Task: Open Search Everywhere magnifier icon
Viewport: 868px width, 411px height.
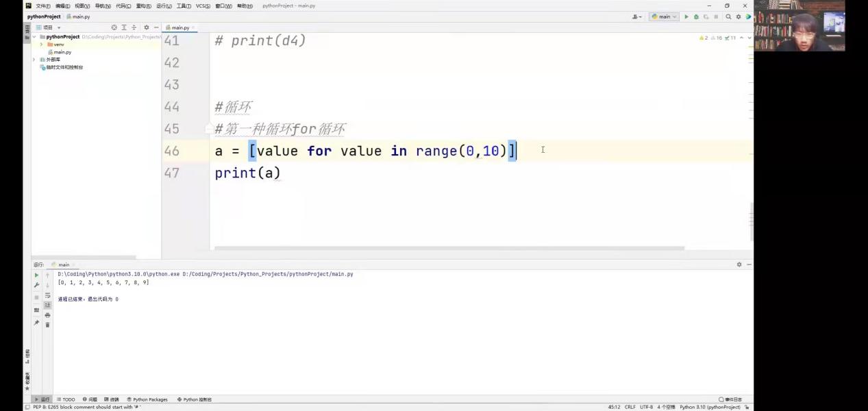Action: point(728,16)
